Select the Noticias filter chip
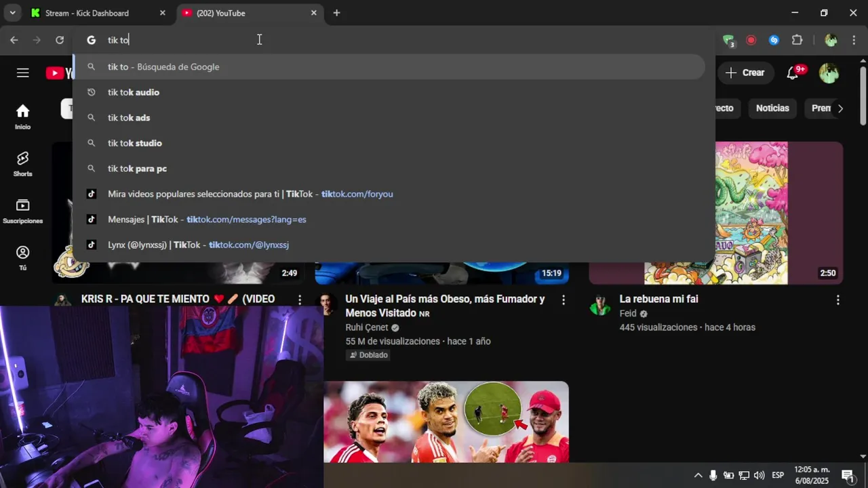Image resolution: width=868 pixels, height=488 pixels. coord(772,108)
